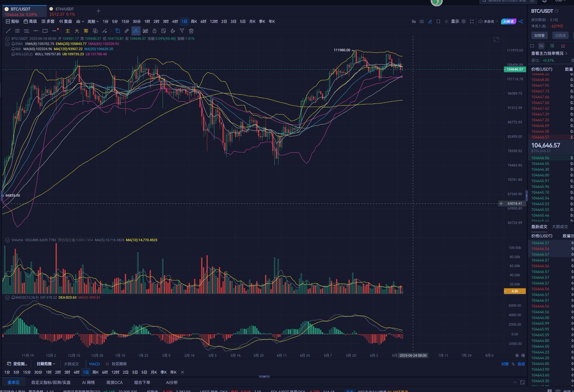This screenshot has height=392, width=574.
Task: Delete drawings with the trash icon
Action: click(191, 31)
